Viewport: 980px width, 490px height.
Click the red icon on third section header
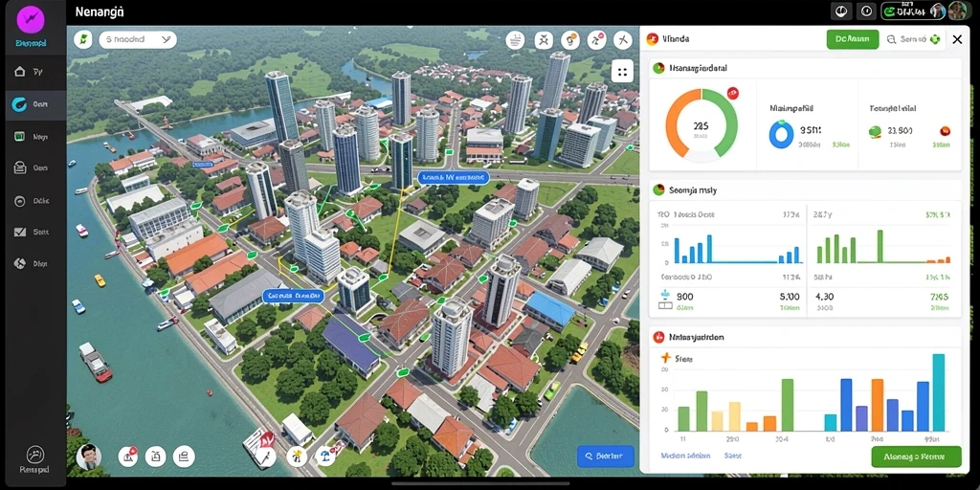(x=657, y=338)
